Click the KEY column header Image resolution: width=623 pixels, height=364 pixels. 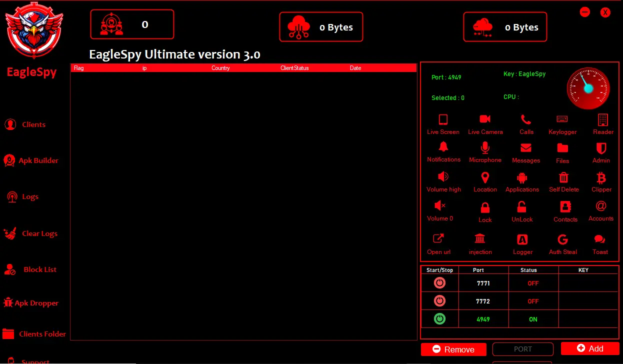(x=583, y=270)
